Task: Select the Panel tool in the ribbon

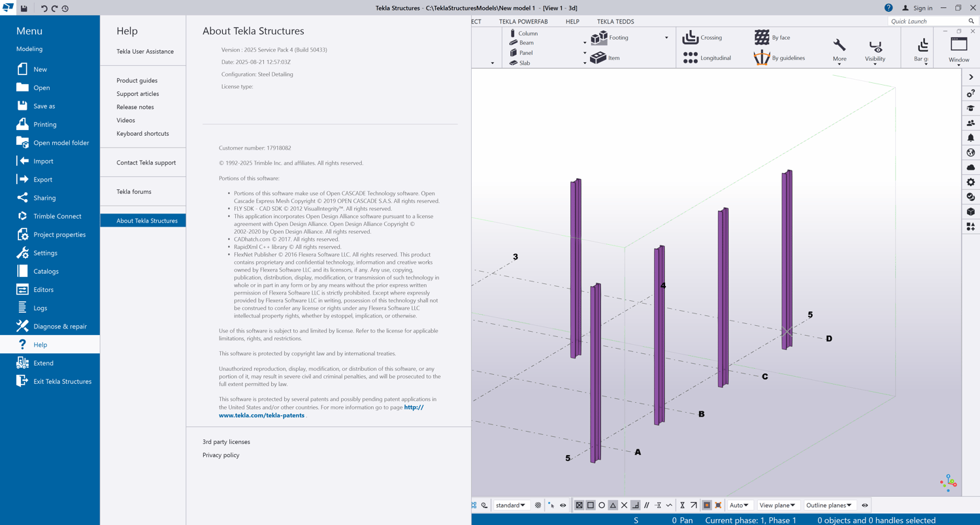Action: [x=521, y=53]
